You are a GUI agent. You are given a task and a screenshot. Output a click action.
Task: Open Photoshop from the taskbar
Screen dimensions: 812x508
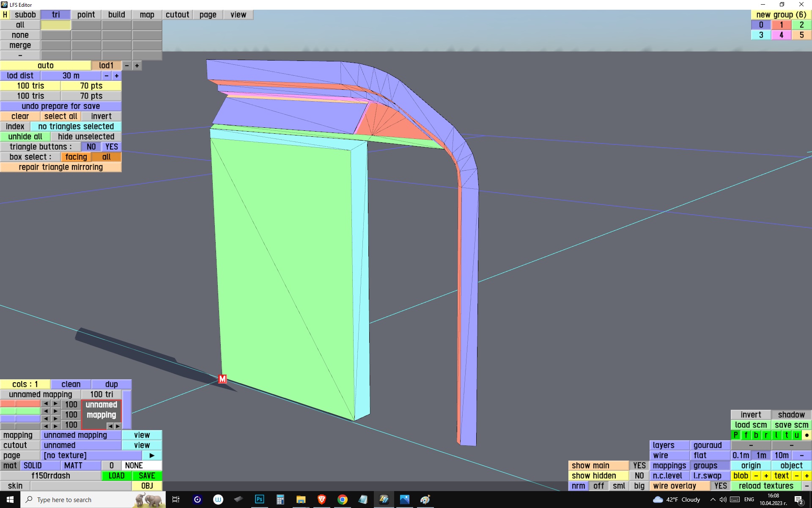pyautogui.click(x=259, y=500)
